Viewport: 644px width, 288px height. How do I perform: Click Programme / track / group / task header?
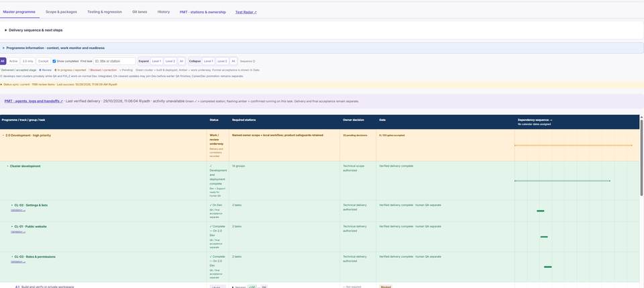pyautogui.click(x=23, y=120)
